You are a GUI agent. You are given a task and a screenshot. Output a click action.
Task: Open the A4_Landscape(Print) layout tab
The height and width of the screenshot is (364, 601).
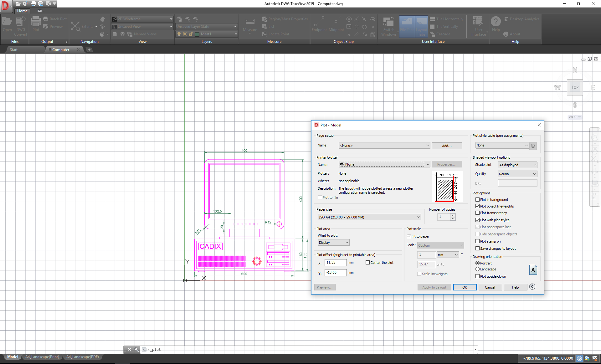(x=42, y=357)
